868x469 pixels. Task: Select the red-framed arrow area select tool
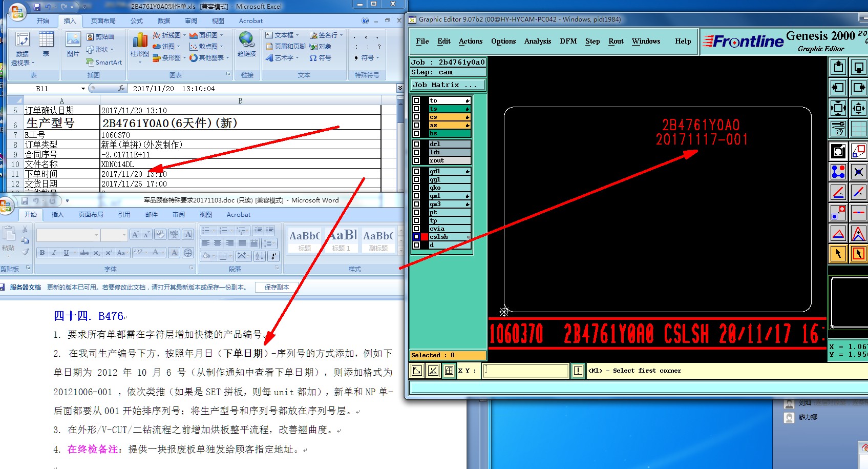coord(859,254)
